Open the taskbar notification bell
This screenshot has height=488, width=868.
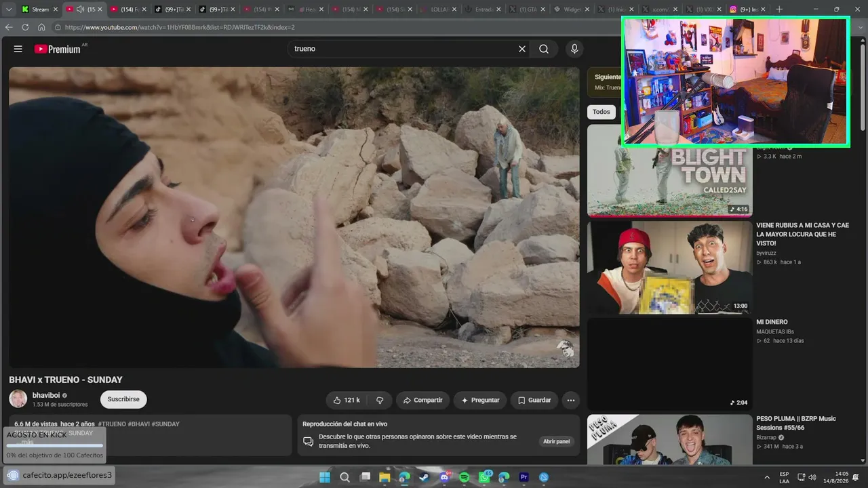coord(856,477)
